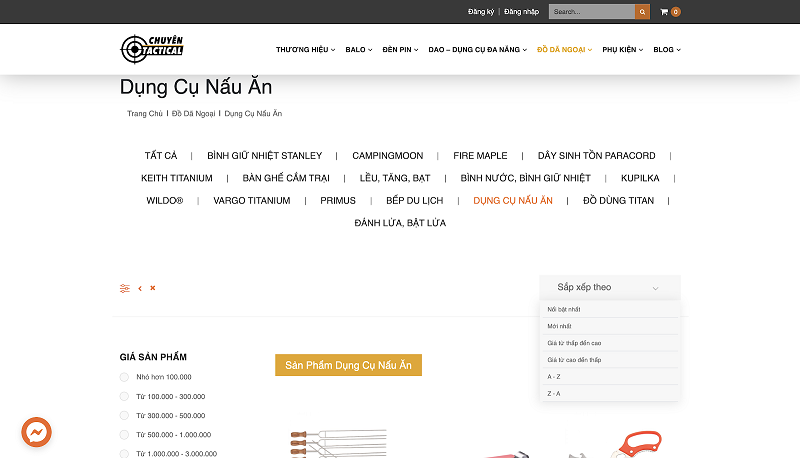
Task: Sort by Mới nhất
Action: click(610, 326)
